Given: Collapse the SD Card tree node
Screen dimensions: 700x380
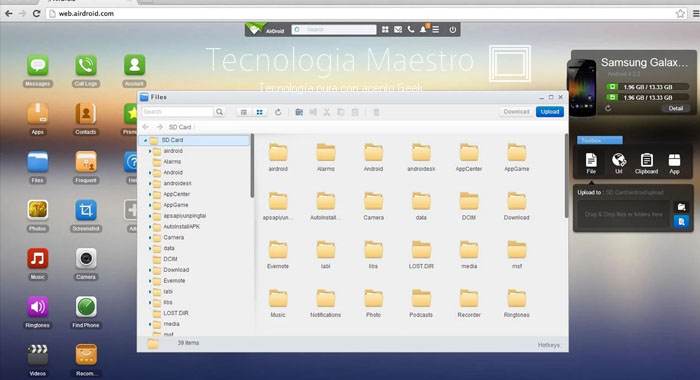Looking at the screenshot, I should [x=145, y=140].
